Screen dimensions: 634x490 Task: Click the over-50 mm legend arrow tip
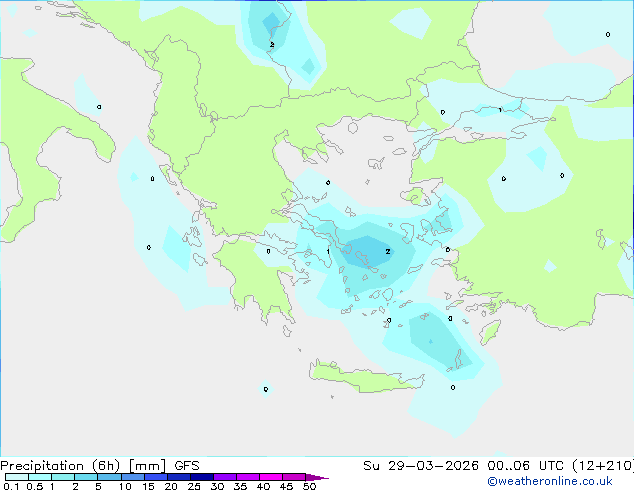click(x=317, y=477)
